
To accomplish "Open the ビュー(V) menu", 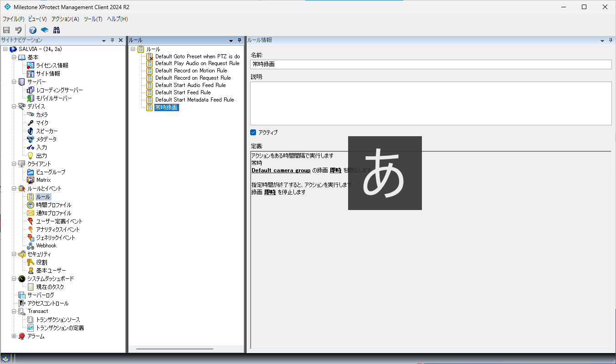I will click(x=37, y=19).
